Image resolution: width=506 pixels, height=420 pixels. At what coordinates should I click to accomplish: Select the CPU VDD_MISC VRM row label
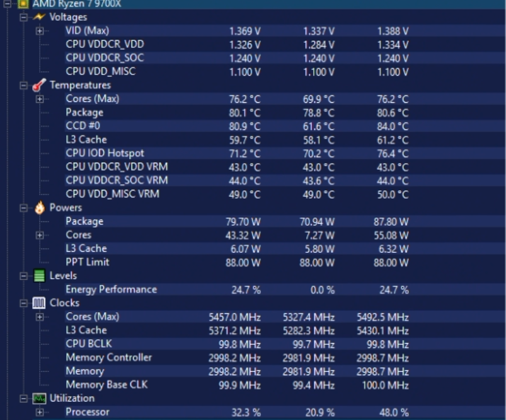tap(113, 194)
